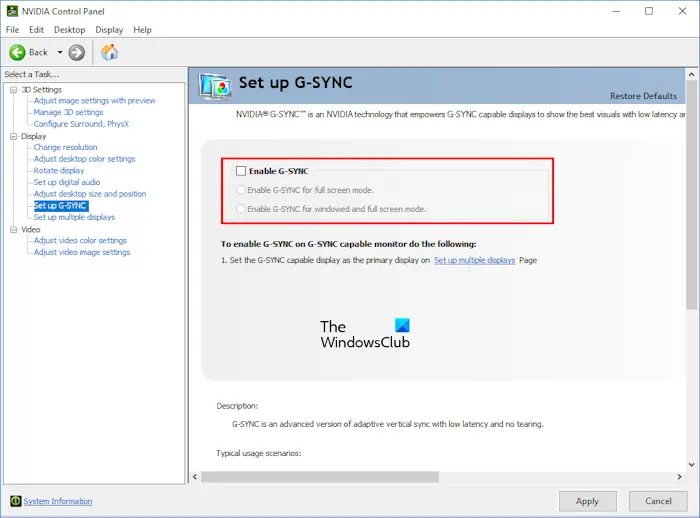Open the Display menu
The width and height of the screenshot is (700, 518).
109,30
